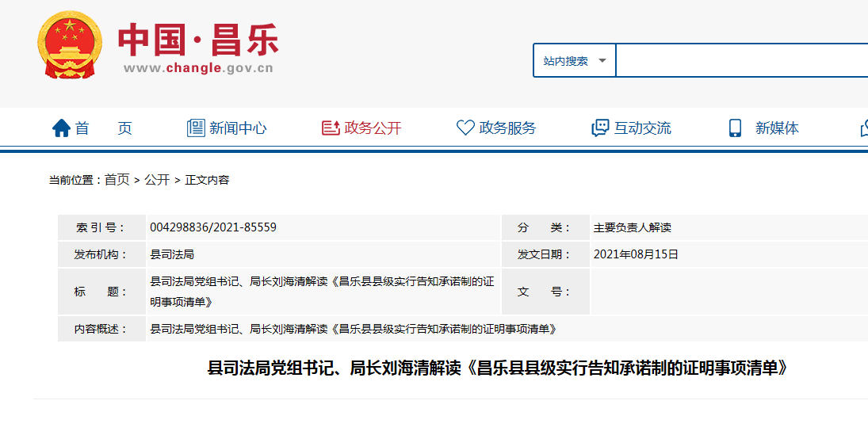Click the national emblem logo
This screenshot has height=435, width=868.
click(71, 45)
